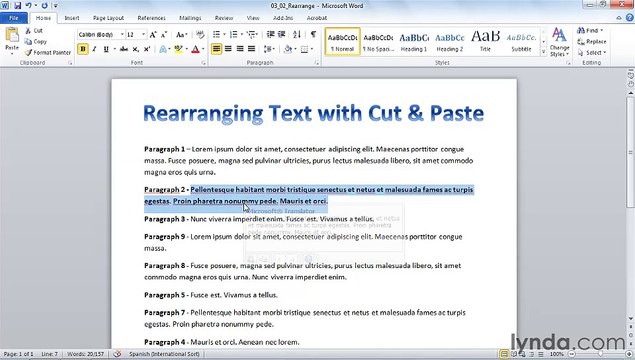
Task: Apply the No Spacing style
Action: pos(378,42)
